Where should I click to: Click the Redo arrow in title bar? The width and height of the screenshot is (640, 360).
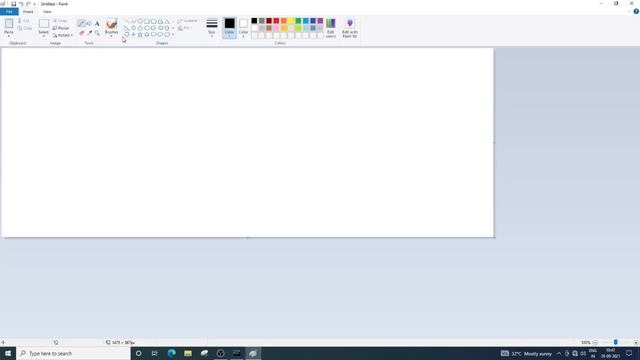pos(28,4)
